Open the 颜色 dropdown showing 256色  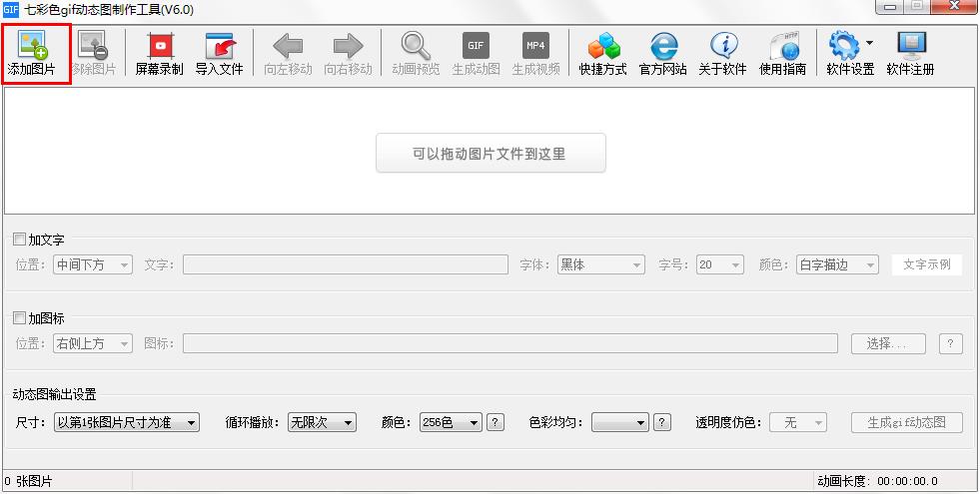pyautogui.click(x=451, y=422)
